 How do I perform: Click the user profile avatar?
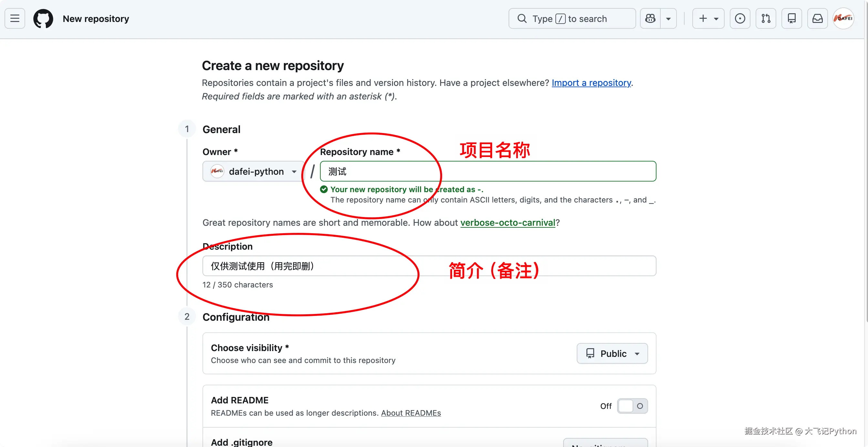coord(843,18)
